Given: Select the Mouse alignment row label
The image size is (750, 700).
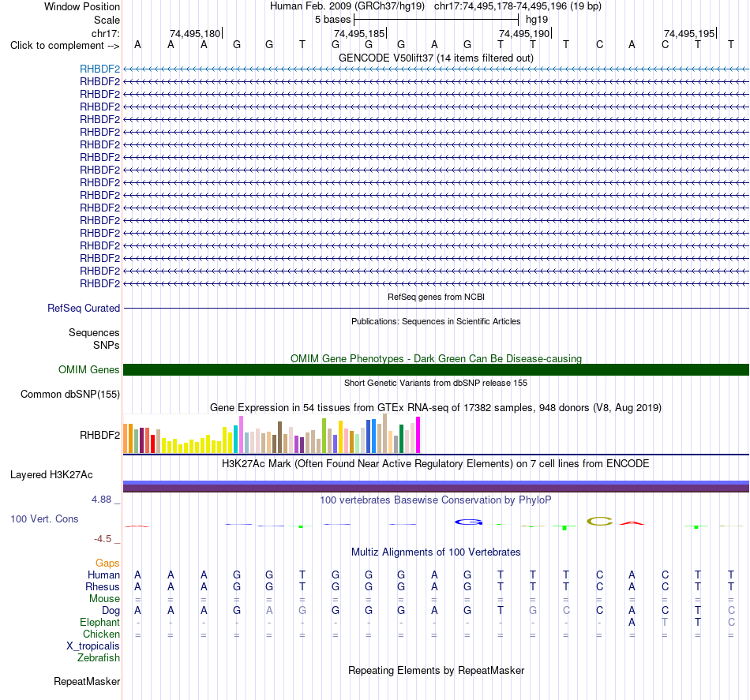Looking at the screenshot, I should [x=104, y=599].
